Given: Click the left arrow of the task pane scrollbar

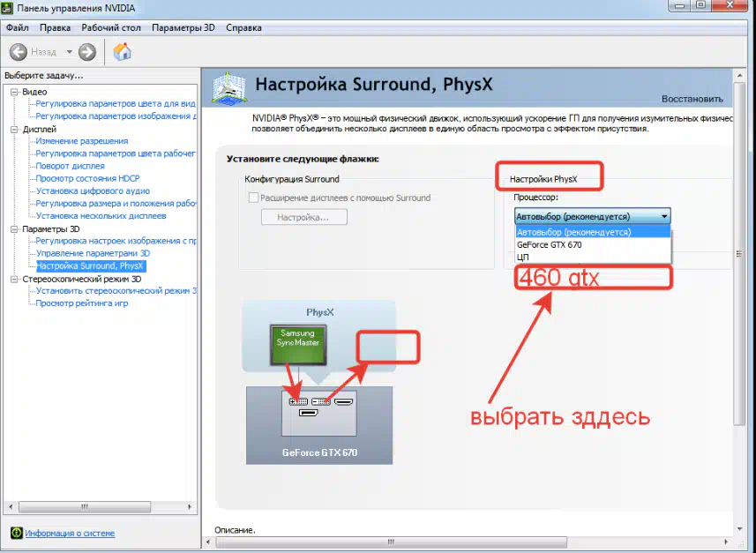Looking at the screenshot, I should (x=11, y=507).
